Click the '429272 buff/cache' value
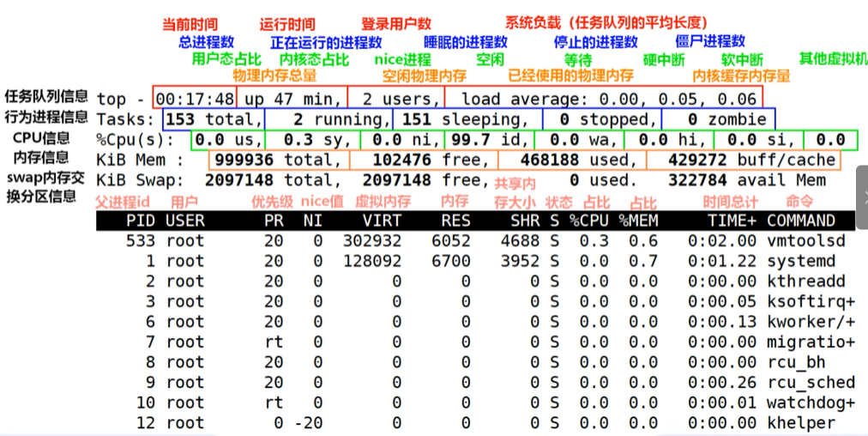Image resolution: width=868 pixels, height=436 pixels. pyautogui.click(x=751, y=160)
